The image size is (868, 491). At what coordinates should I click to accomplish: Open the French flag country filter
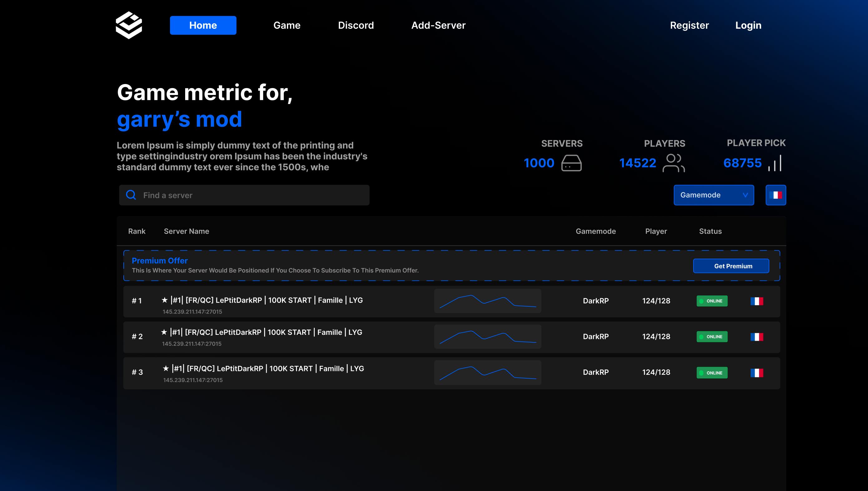pos(776,195)
